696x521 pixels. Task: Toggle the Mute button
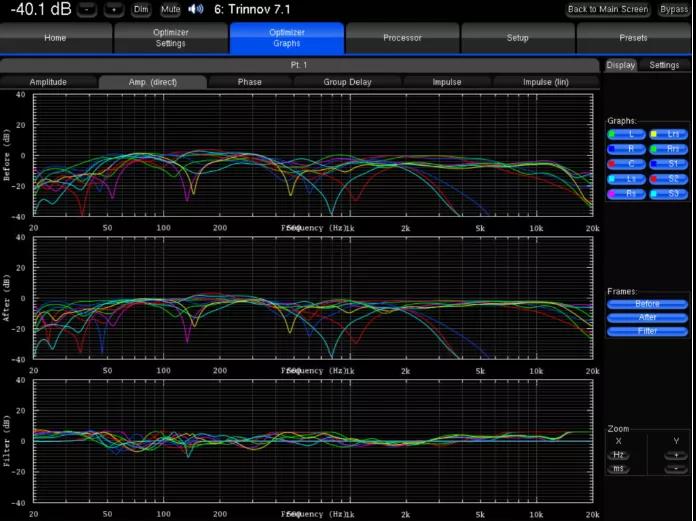tap(170, 9)
